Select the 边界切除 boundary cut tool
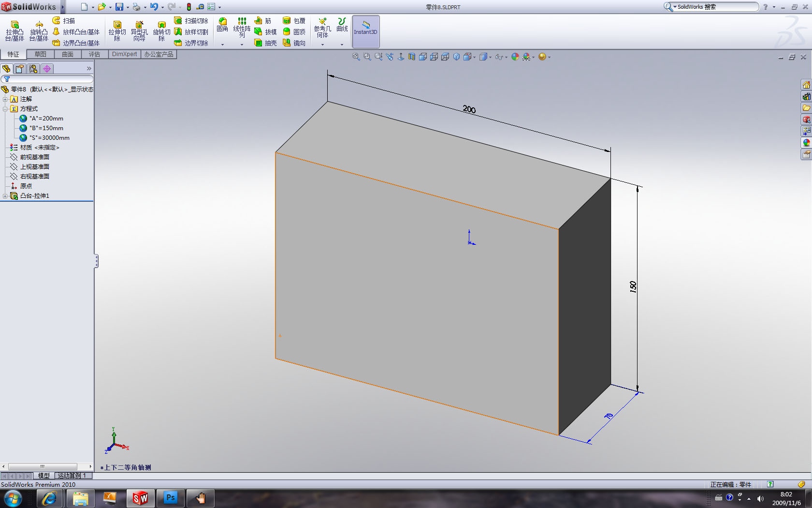The height and width of the screenshot is (508, 812). pos(191,43)
